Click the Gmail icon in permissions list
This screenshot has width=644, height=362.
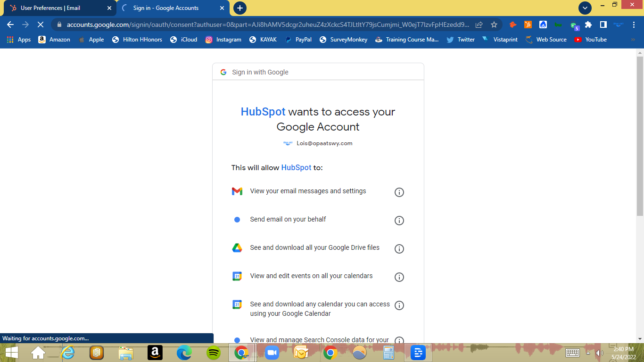(x=237, y=191)
